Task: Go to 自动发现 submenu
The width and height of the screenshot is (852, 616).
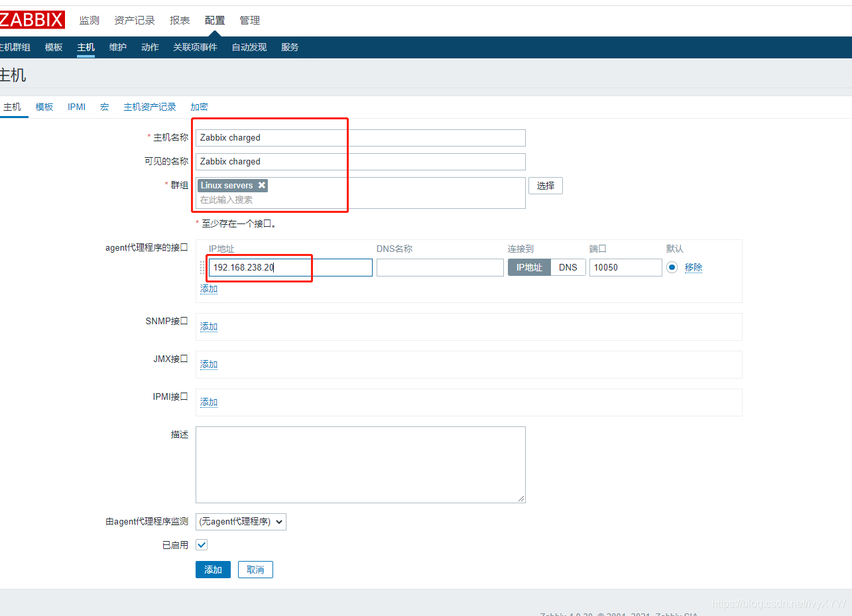Action: [x=249, y=47]
